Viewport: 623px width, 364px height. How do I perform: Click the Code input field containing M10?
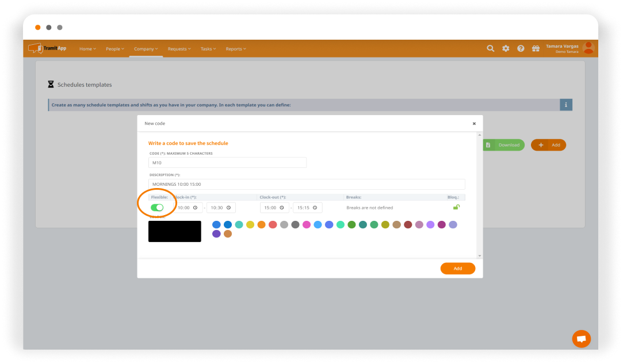(x=227, y=163)
